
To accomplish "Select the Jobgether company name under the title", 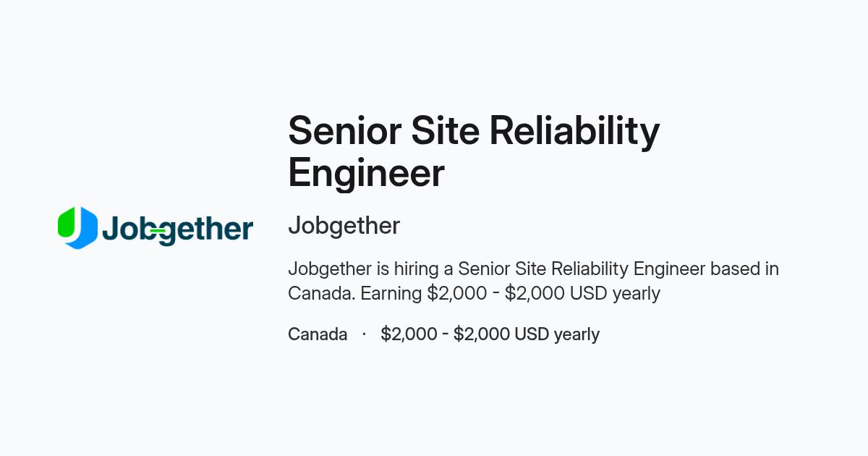I will (x=344, y=226).
